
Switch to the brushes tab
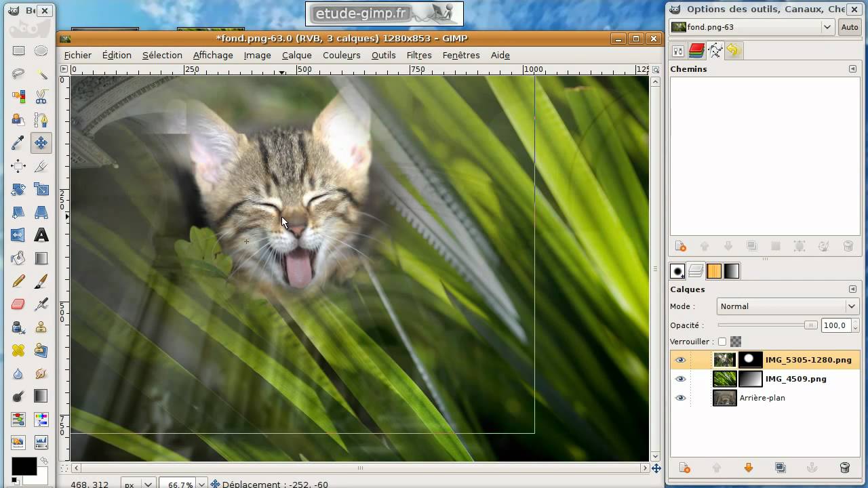[x=677, y=271]
